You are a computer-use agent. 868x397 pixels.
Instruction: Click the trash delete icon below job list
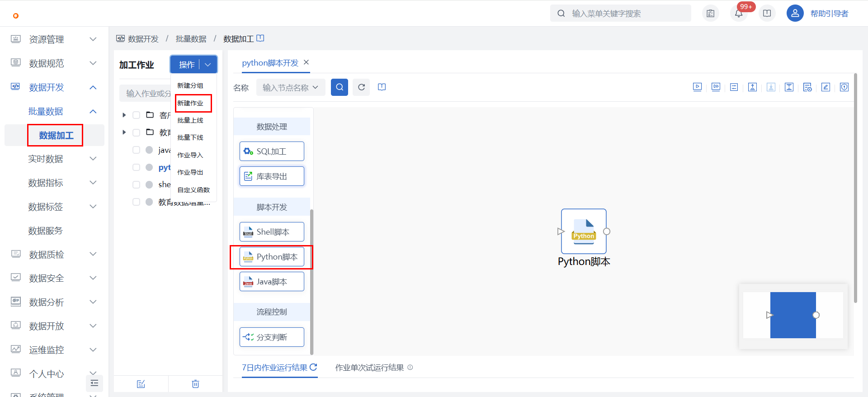pyautogui.click(x=195, y=384)
